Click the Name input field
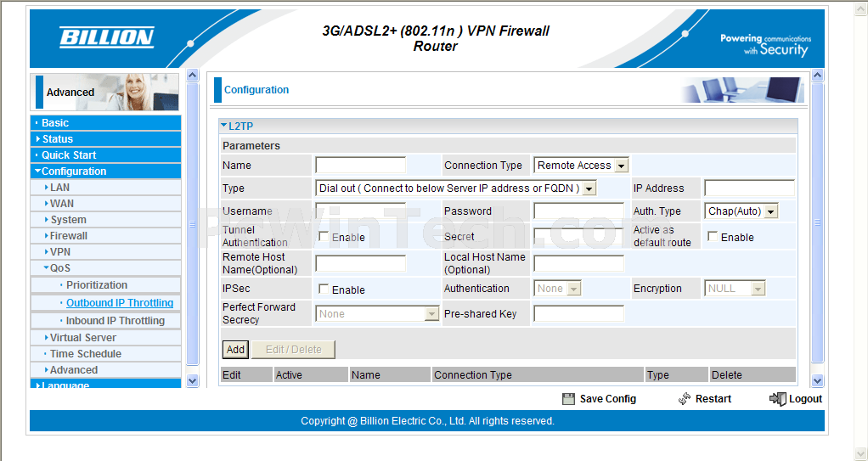868x461 pixels. point(360,165)
